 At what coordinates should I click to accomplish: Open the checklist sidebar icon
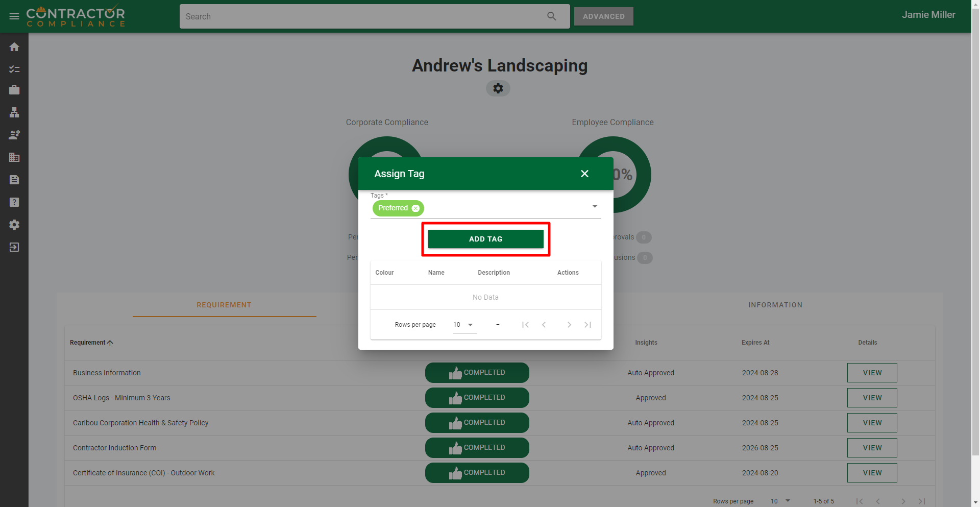click(14, 69)
